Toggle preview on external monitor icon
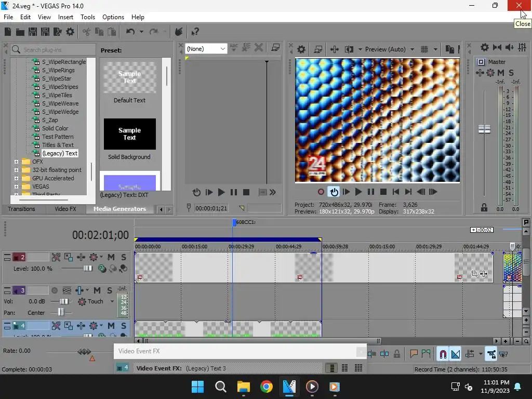This screenshot has width=532, height=399. coord(318,49)
